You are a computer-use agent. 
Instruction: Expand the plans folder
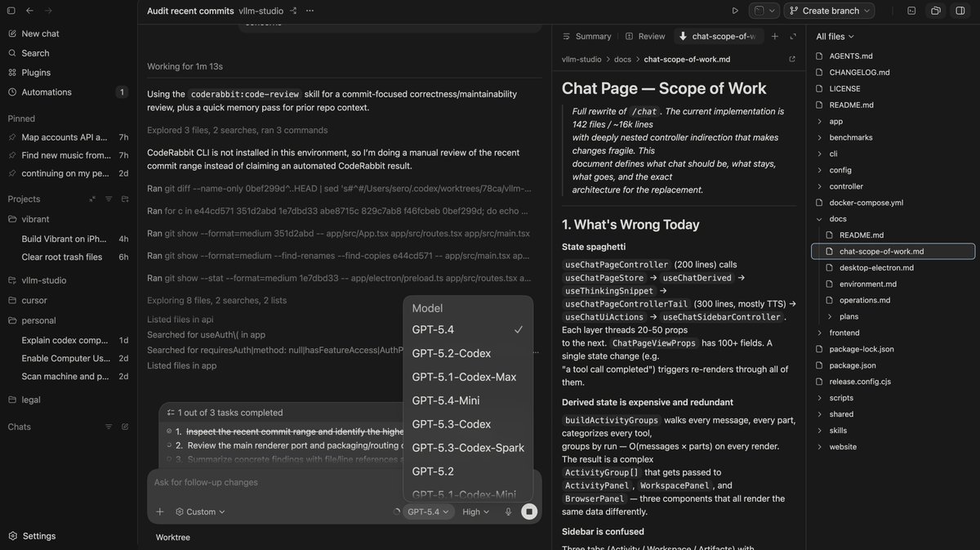[x=849, y=316]
